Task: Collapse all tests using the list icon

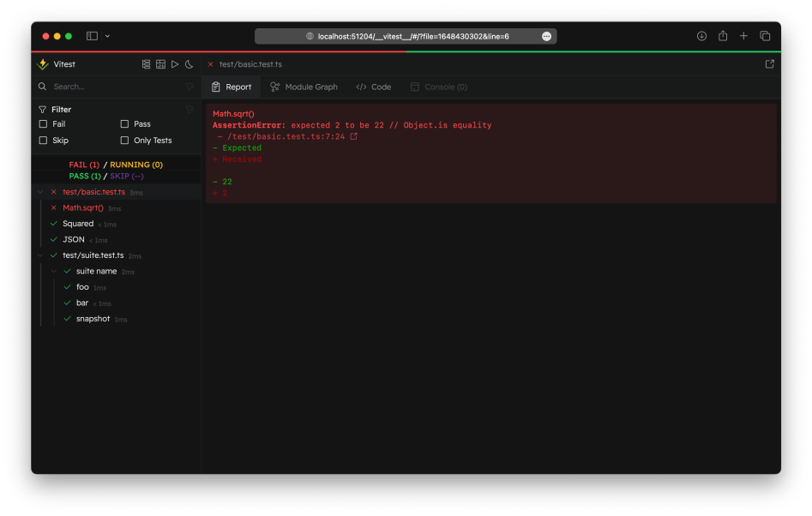Action: coord(146,64)
